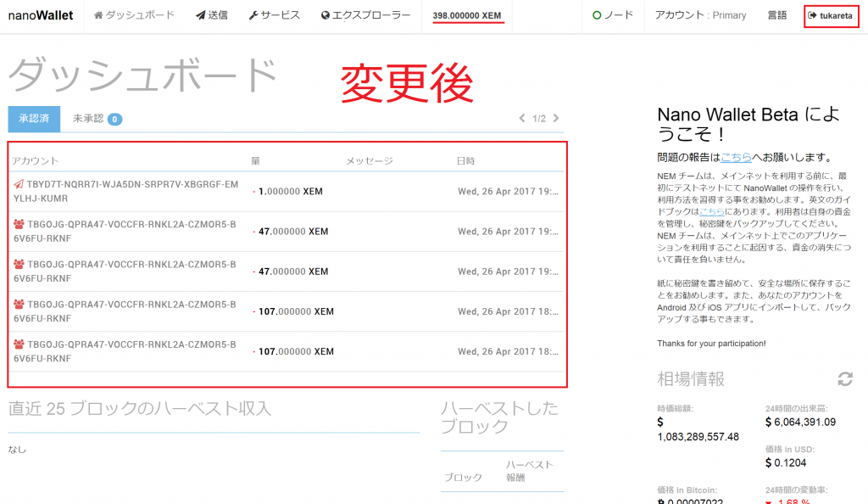Click the nanoWallet logo
The width and height of the screenshot is (868, 504).
[x=41, y=15]
